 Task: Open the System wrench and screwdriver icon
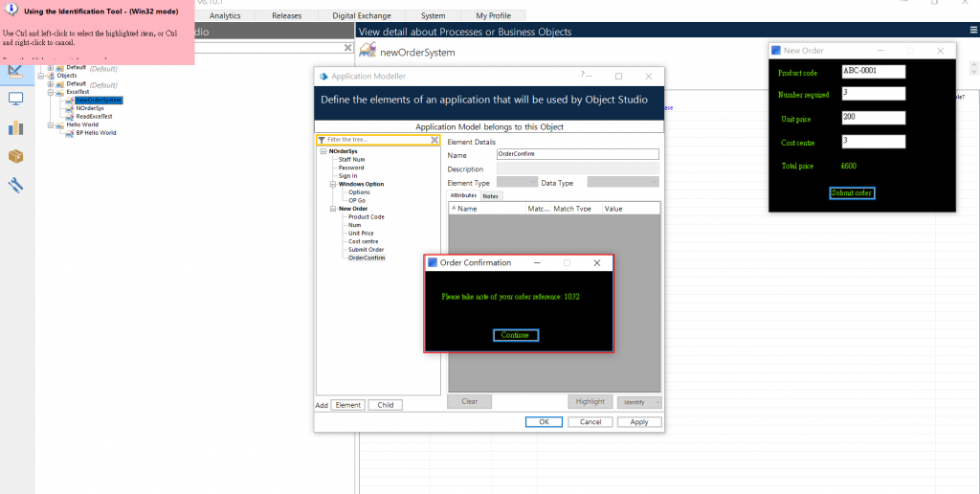(15, 185)
